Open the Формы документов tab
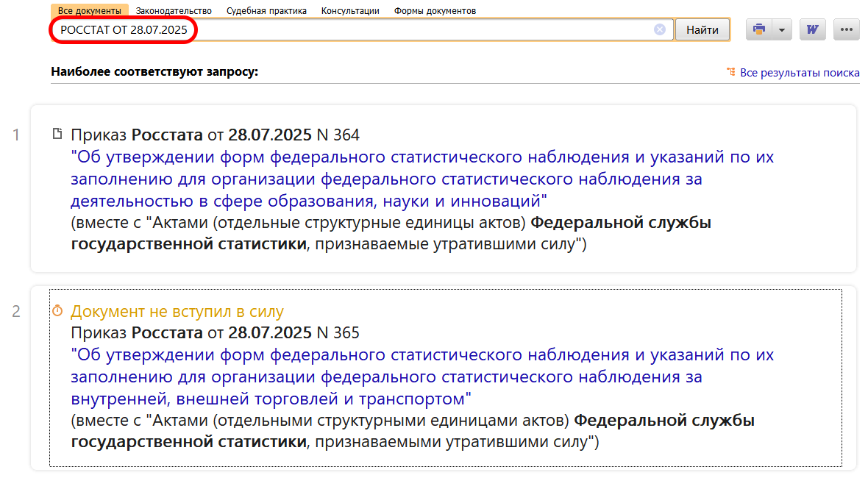 click(435, 10)
